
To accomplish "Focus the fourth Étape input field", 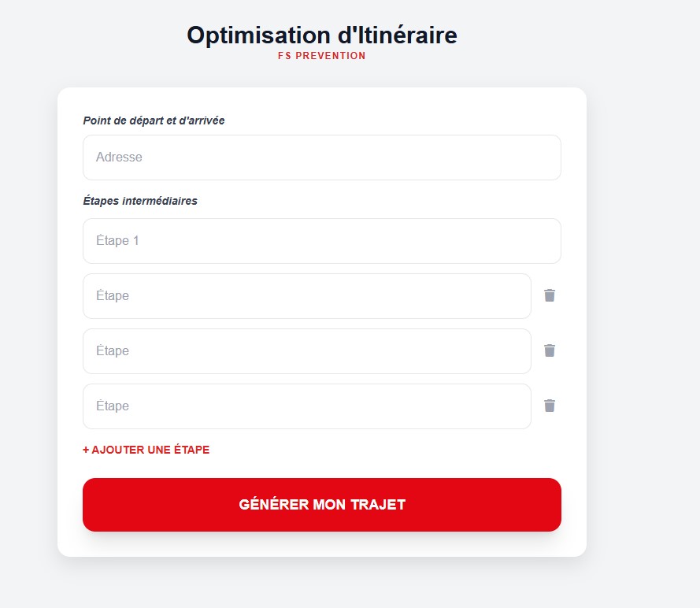I will tap(307, 406).
